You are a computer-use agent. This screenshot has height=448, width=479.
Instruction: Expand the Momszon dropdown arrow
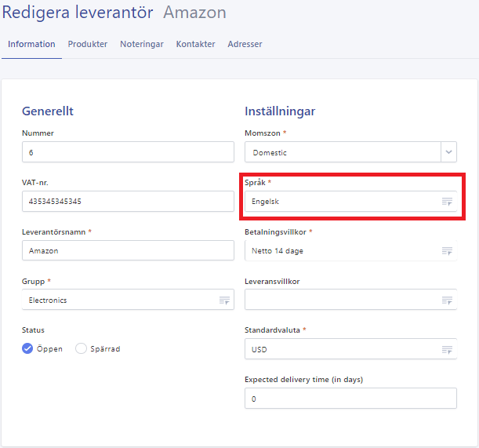pyautogui.click(x=448, y=152)
